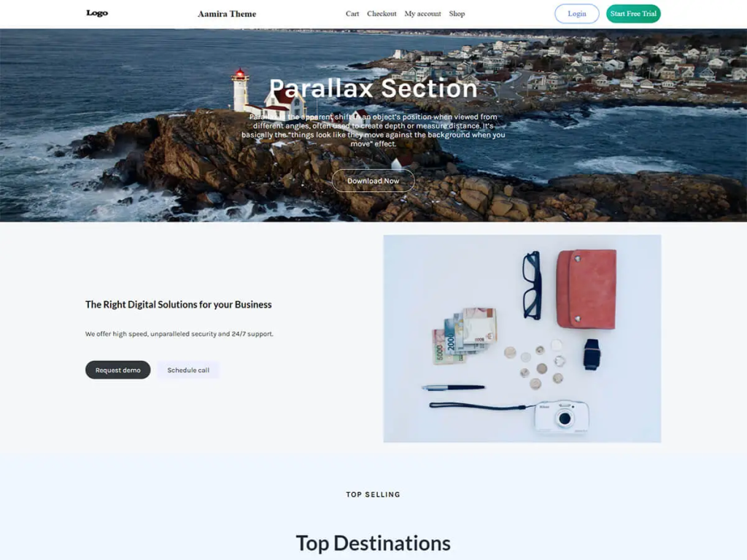
Task: Click The Right Digital Solutions heading
Action: point(178,304)
